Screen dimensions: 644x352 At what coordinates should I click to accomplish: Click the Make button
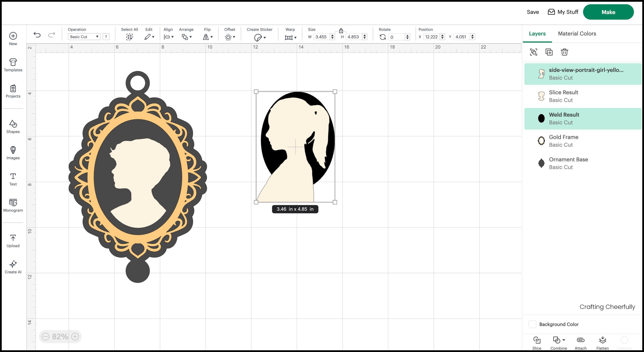(608, 12)
